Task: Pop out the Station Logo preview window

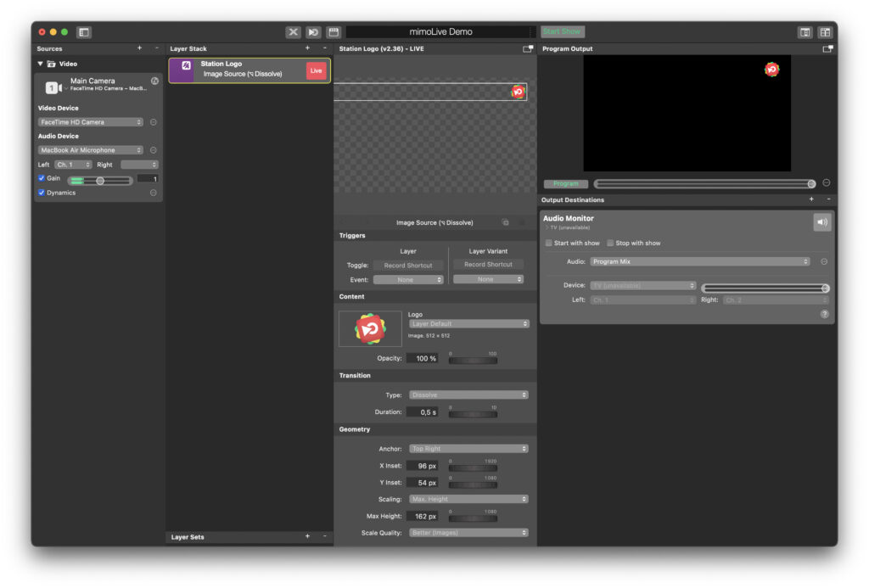Action: pos(528,48)
